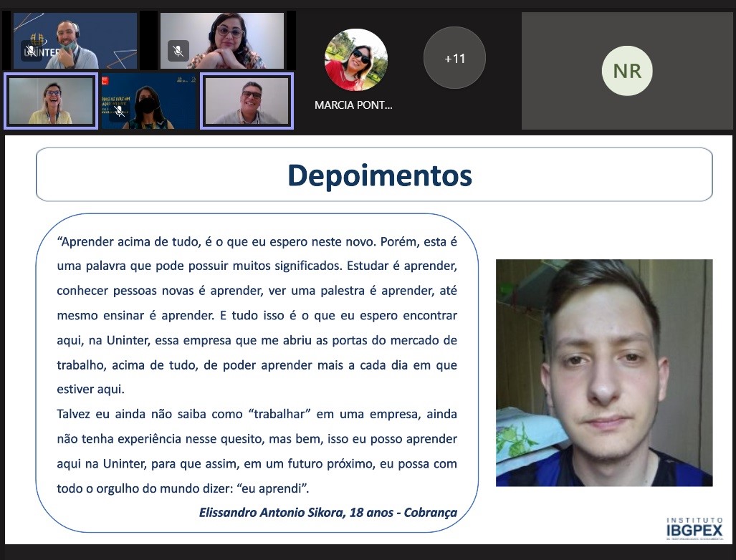The width and height of the screenshot is (736, 560).
Task: Select highlighted video tile of man with glasses
Action: tap(247, 102)
